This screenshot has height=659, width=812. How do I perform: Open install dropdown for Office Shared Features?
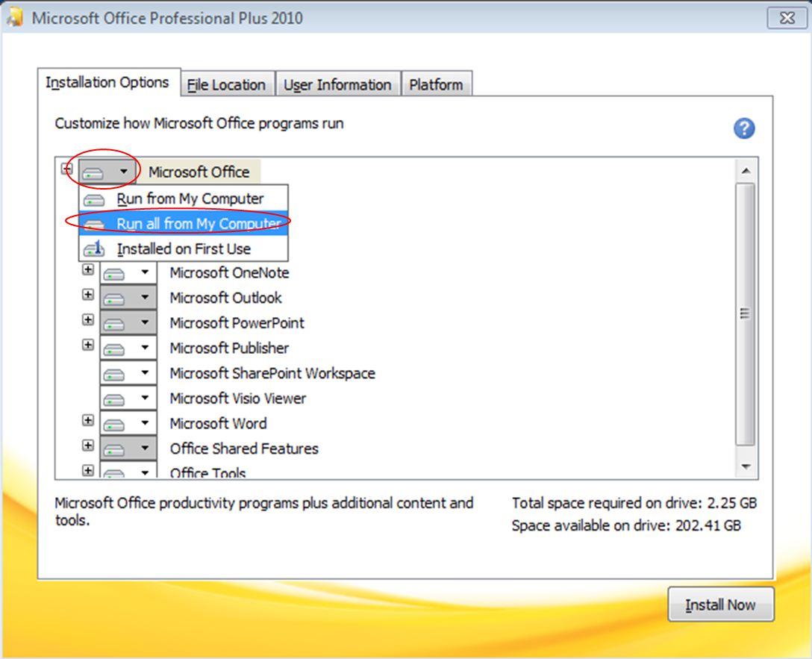(128, 449)
